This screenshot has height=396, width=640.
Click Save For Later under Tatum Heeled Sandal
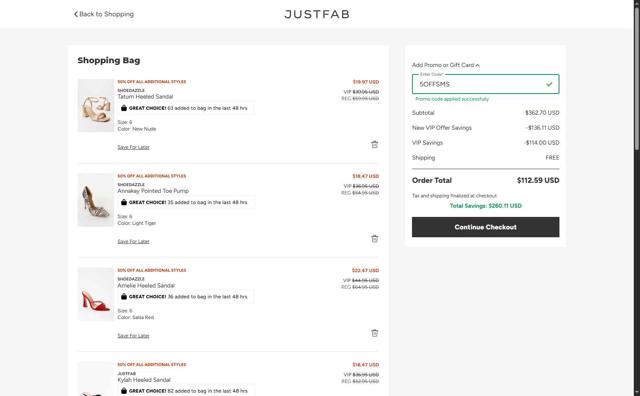pyautogui.click(x=133, y=147)
